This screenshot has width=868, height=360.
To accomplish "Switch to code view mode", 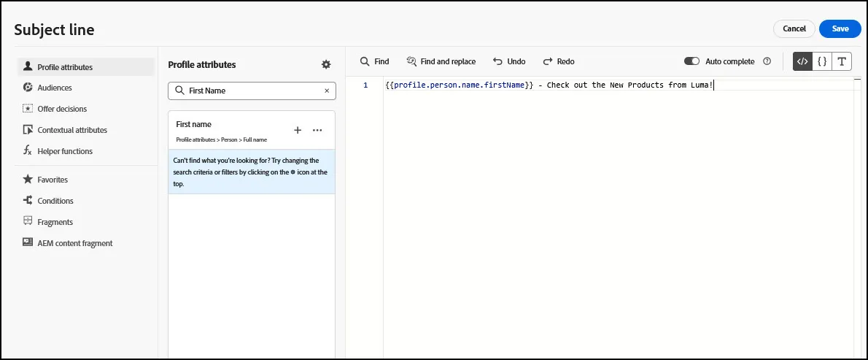I will (x=802, y=61).
